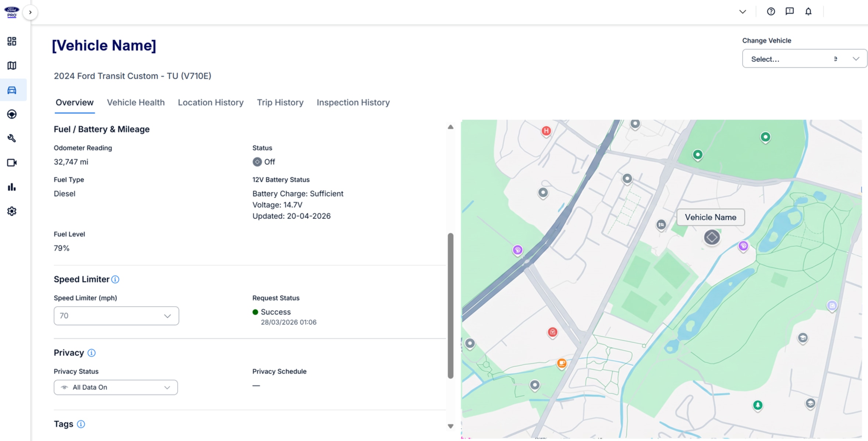Expand the top bar account chevron
Image resolution: width=868 pixels, height=441 pixels.
coord(743,12)
